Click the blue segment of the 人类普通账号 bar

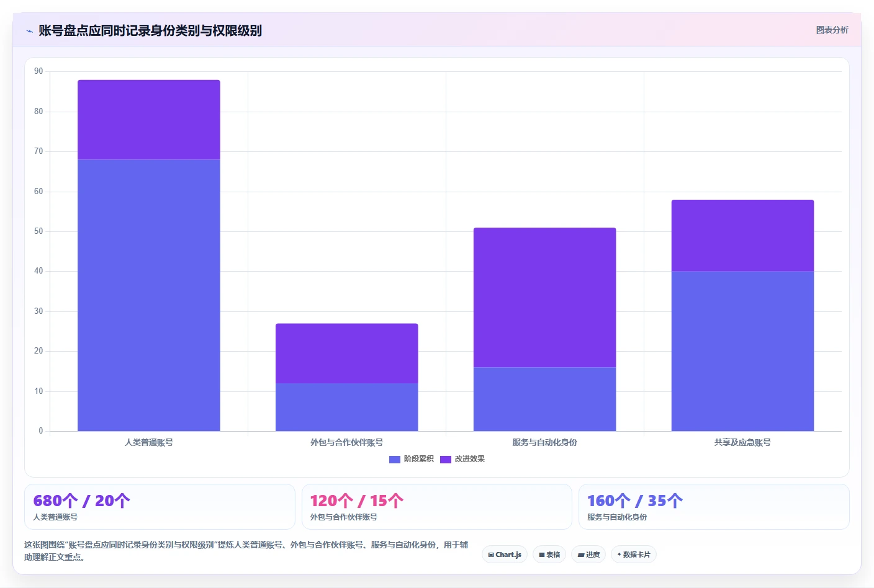point(149,295)
